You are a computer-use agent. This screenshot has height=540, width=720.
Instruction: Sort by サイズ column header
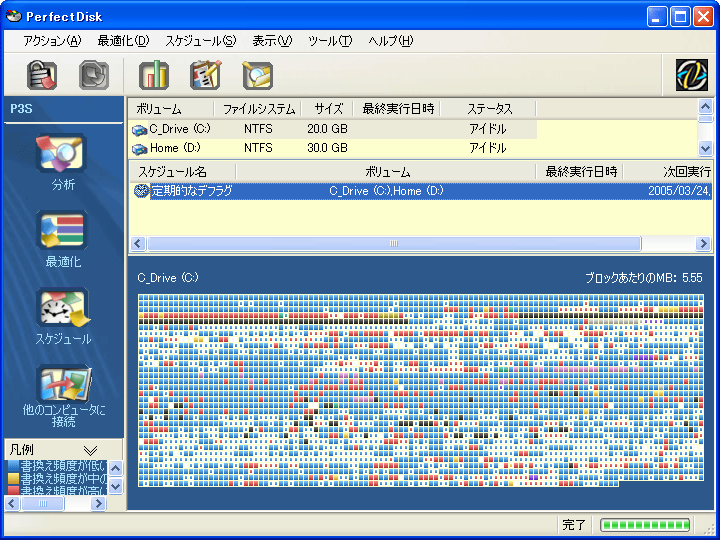coord(327,109)
